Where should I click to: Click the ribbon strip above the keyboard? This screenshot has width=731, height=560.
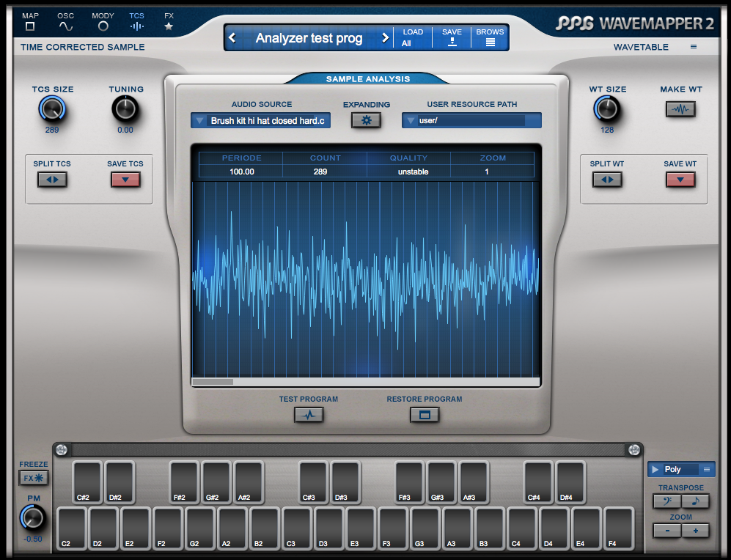tap(348, 449)
